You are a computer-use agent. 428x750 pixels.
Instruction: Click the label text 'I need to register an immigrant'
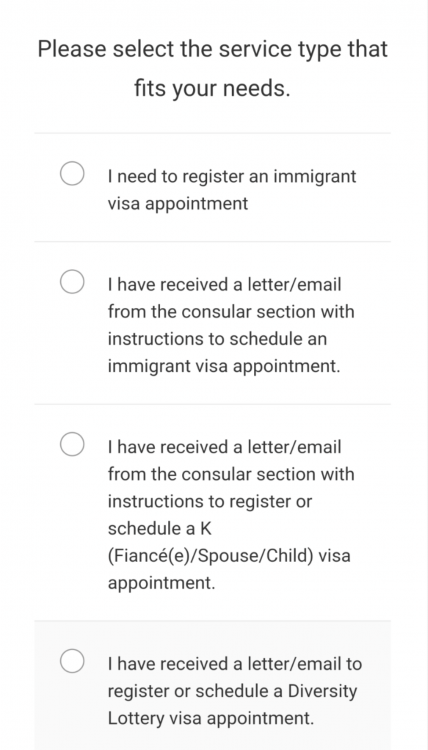(232, 176)
